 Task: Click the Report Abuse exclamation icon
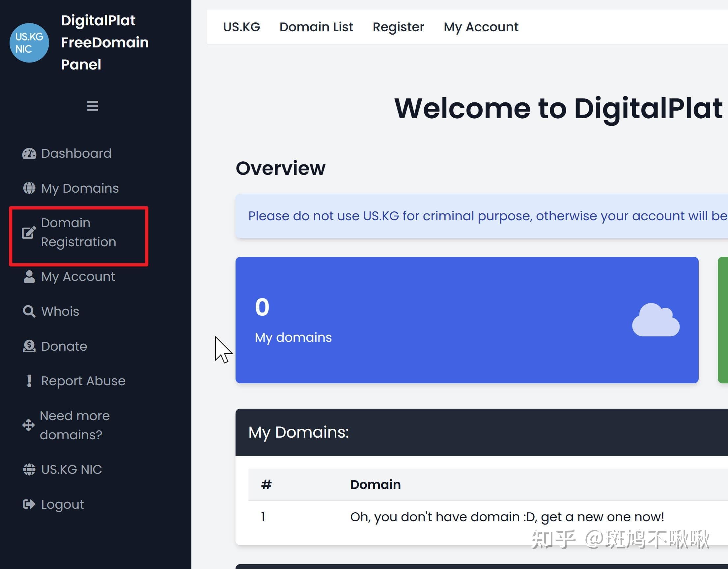pos(29,381)
